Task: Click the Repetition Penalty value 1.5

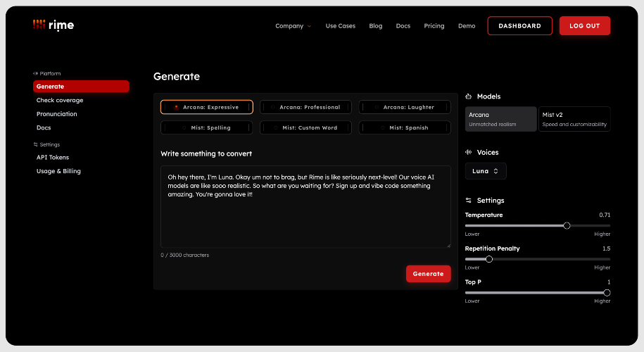Action: pyautogui.click(x=606, y=249)
